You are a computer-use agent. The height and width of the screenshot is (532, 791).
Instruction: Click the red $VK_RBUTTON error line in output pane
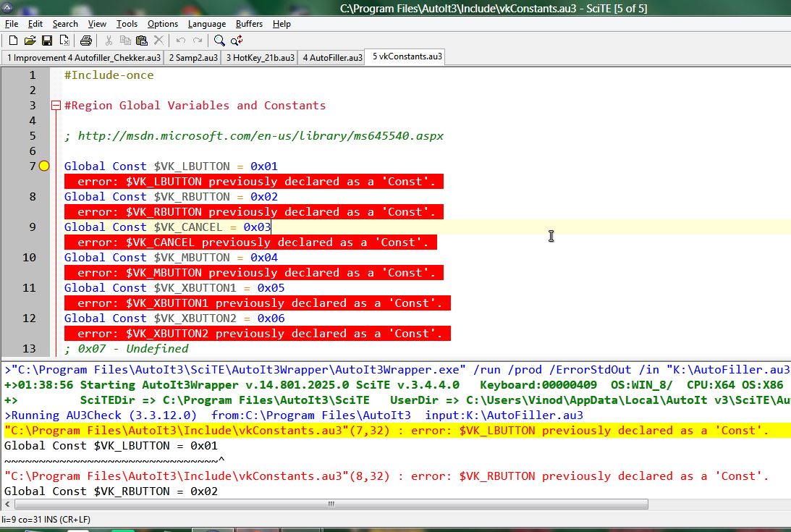[386, 476]
